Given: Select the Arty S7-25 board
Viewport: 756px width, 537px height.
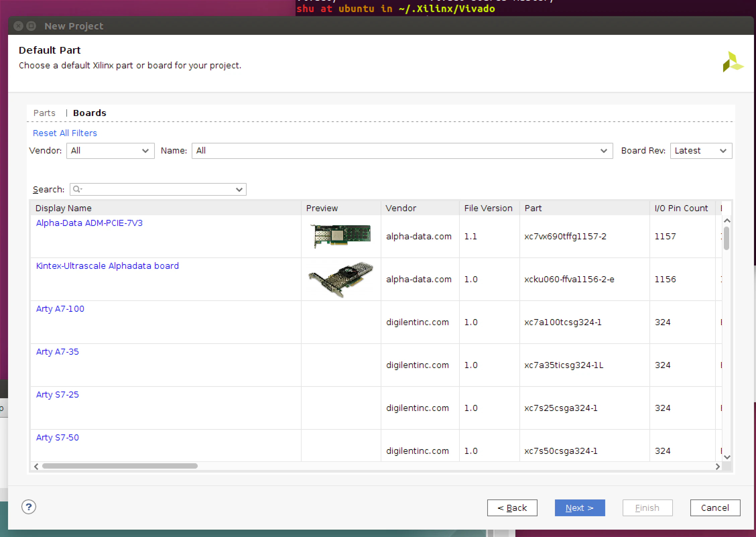Looking at the screenshot, I should [x=57, y=395].
